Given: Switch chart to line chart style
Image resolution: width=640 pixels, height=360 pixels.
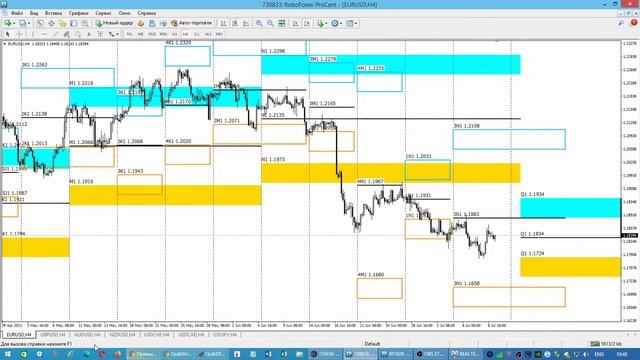Looking at the screenshot, I should click(246, 23).
